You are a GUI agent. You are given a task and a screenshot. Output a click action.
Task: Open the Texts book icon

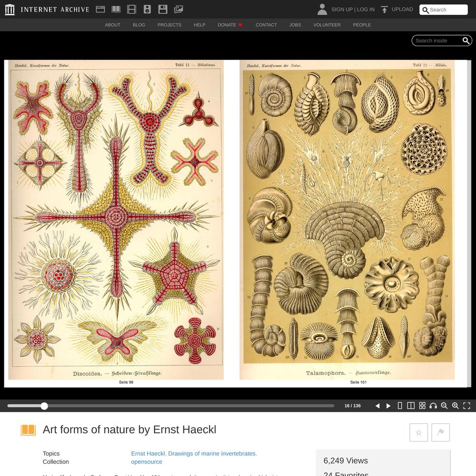(116, 10)
